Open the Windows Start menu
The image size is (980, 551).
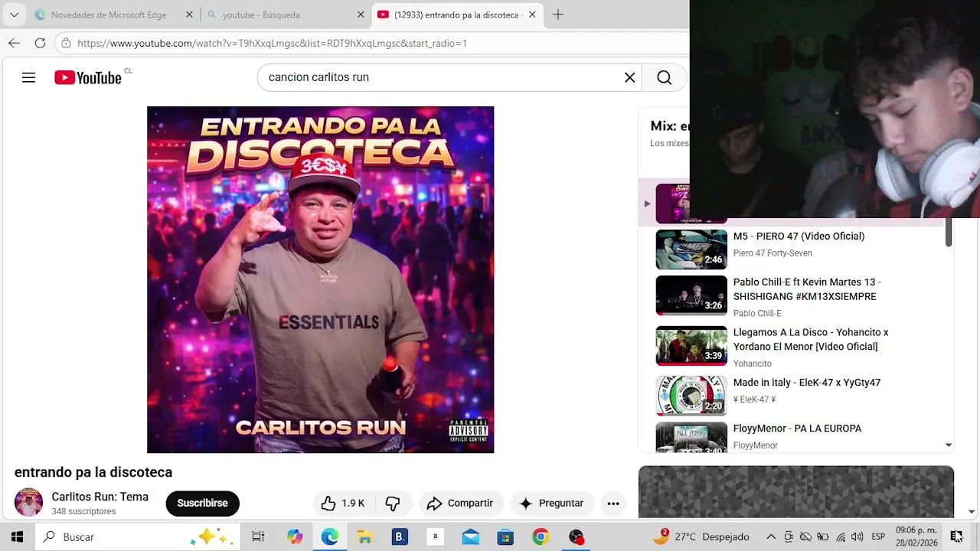(17, 537)
